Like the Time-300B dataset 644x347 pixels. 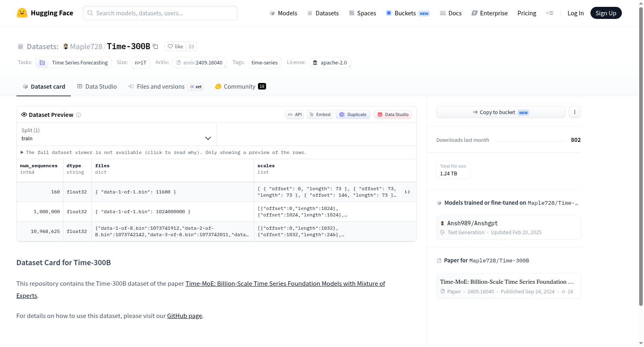coord(175,46)
